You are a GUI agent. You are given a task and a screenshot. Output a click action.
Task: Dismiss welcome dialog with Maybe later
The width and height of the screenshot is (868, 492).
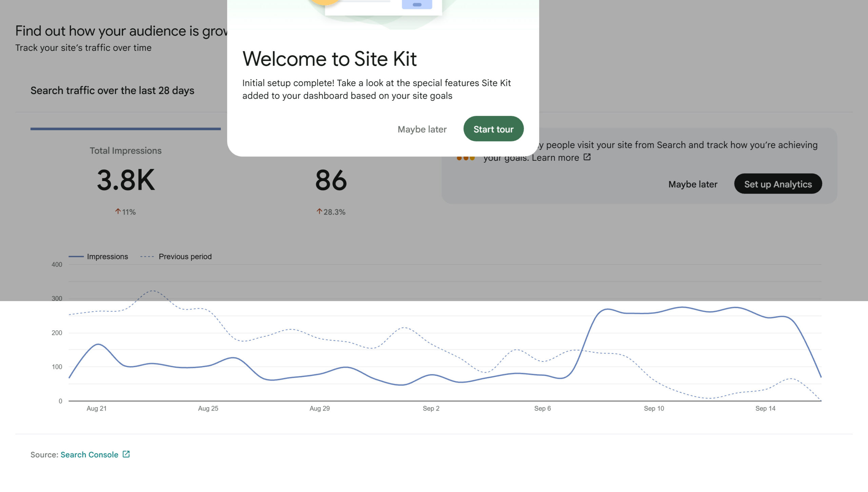click(422, 129)
